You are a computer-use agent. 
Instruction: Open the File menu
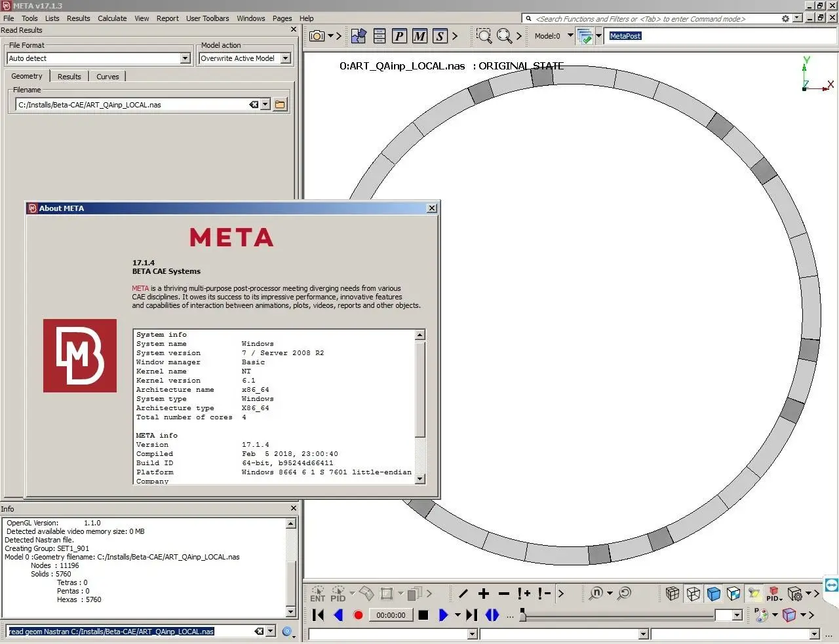[x=9, y=18]
